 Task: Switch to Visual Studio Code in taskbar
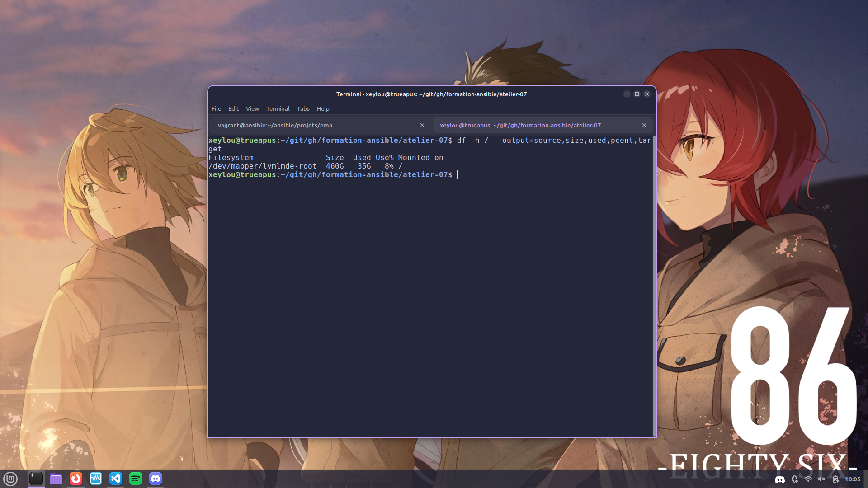point(116,479)
